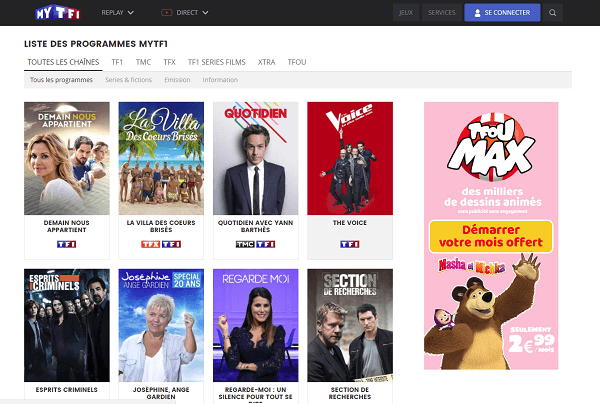Filter by Information
This screenshot has width=600, height=404.
coord(220,80)
